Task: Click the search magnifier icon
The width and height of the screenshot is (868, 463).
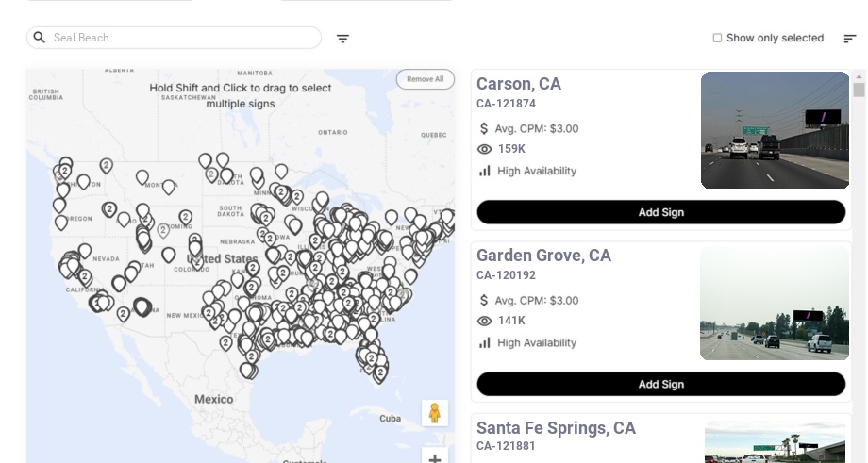Action: [40, 38]
